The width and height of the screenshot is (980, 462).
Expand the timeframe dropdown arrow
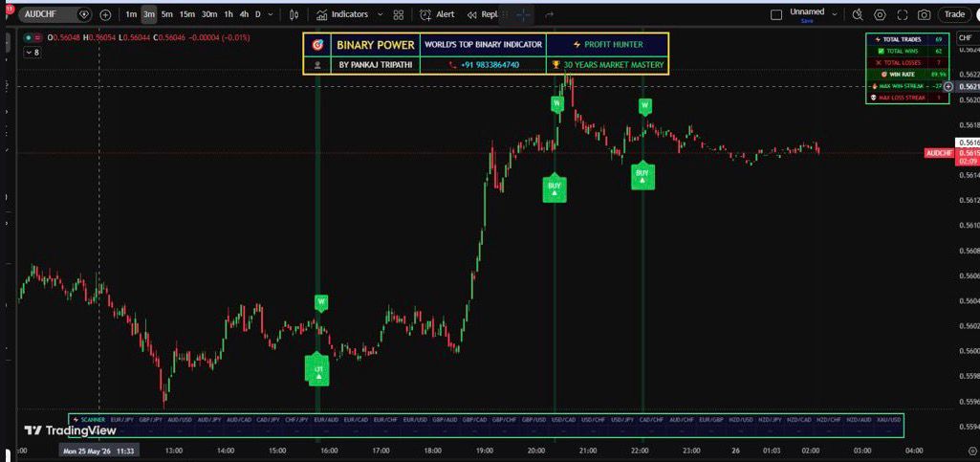[x=270, y=14]
